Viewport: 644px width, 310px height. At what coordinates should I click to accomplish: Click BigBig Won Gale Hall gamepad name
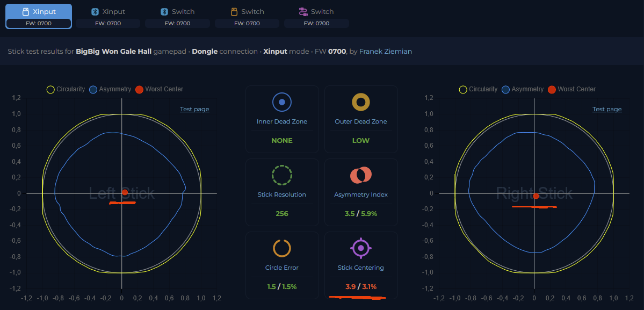tap(114, 52)
